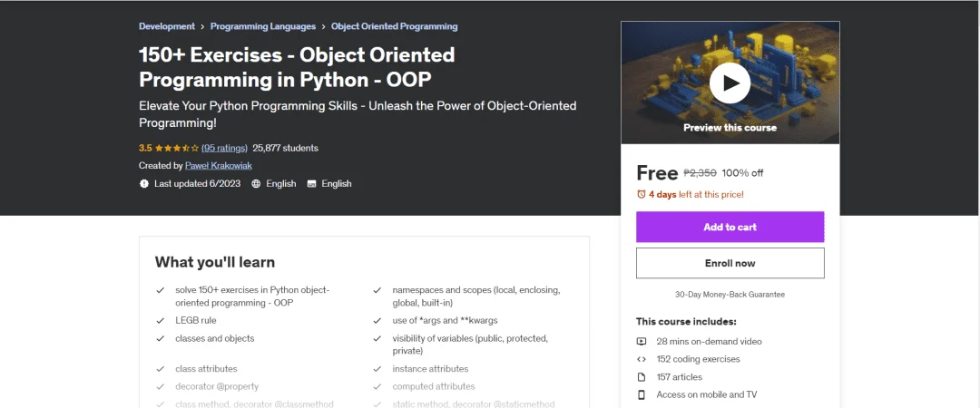
Task: Click checkmark beside computed attributes
Action: (377, 387)
